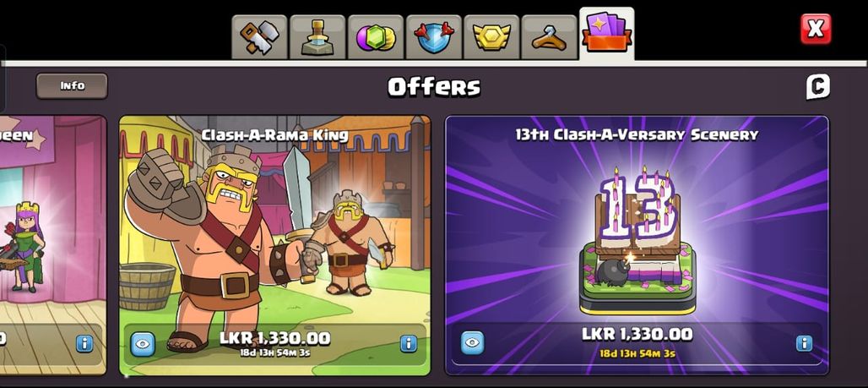This screenshot has height=388, width=868.
Task: Switch to the gems and resources tab
Action: pos(376,37)
